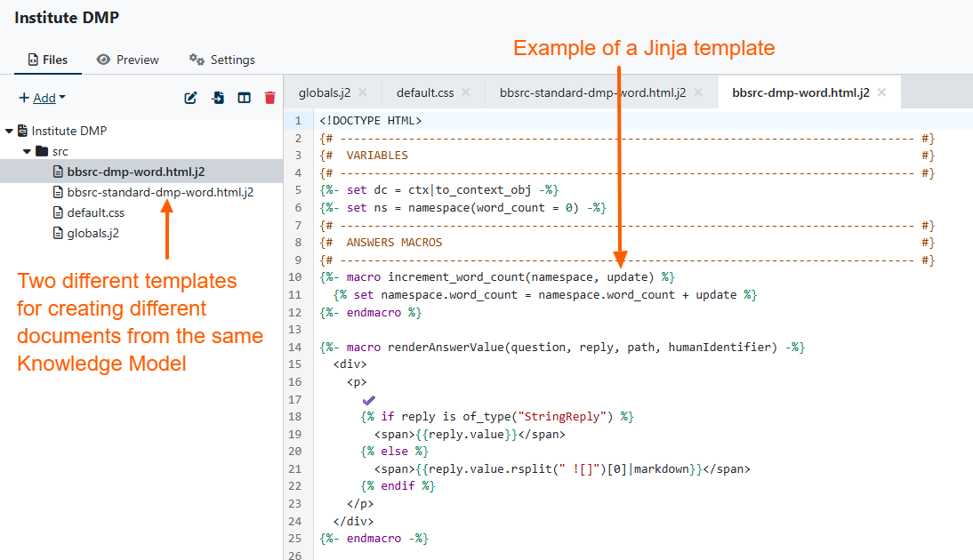Switch to bbsrc-standard-dmp-word.html.j2 editor tab
Viewport: 973px width, 560px height.
(592, 92)
